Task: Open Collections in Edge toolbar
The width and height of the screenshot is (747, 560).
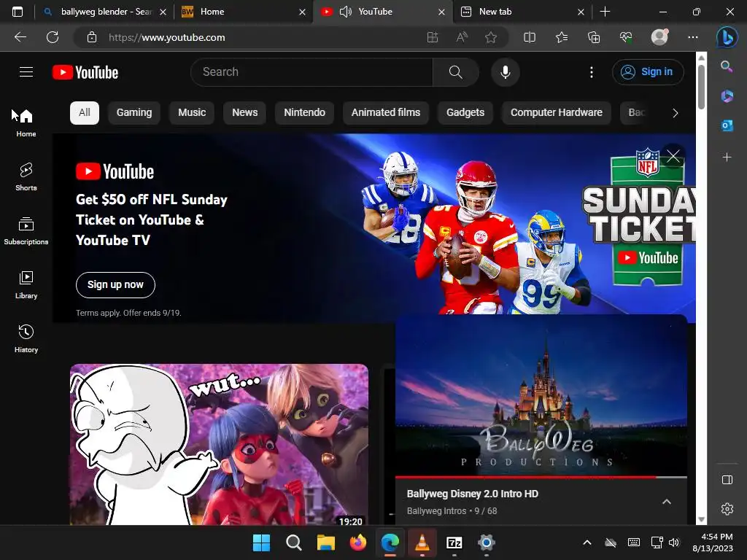Action: [x=594, y=37]
